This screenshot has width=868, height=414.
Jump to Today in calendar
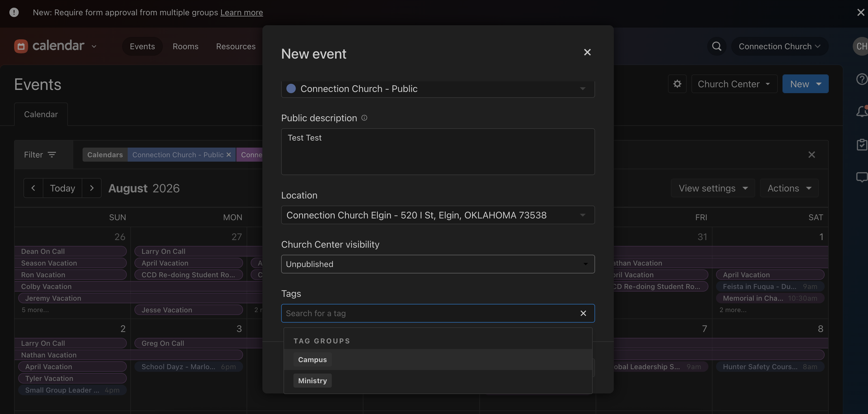[x=62, y=188]
